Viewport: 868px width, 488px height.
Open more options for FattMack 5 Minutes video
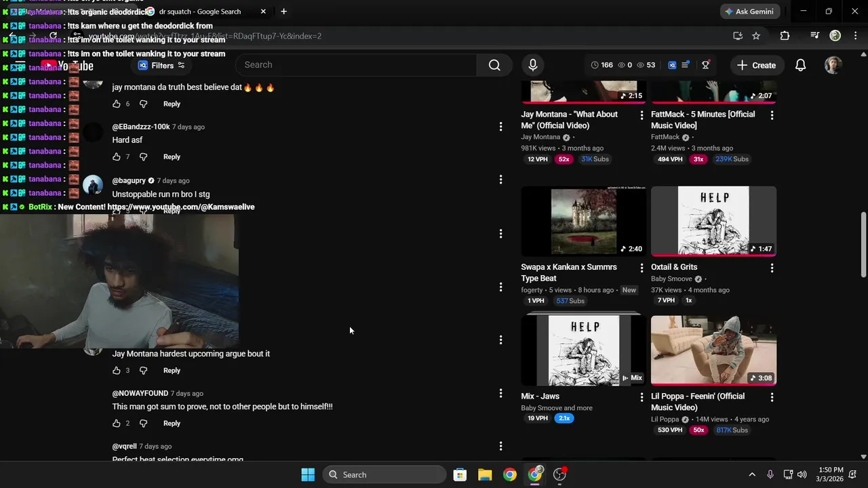click(772, 115)
